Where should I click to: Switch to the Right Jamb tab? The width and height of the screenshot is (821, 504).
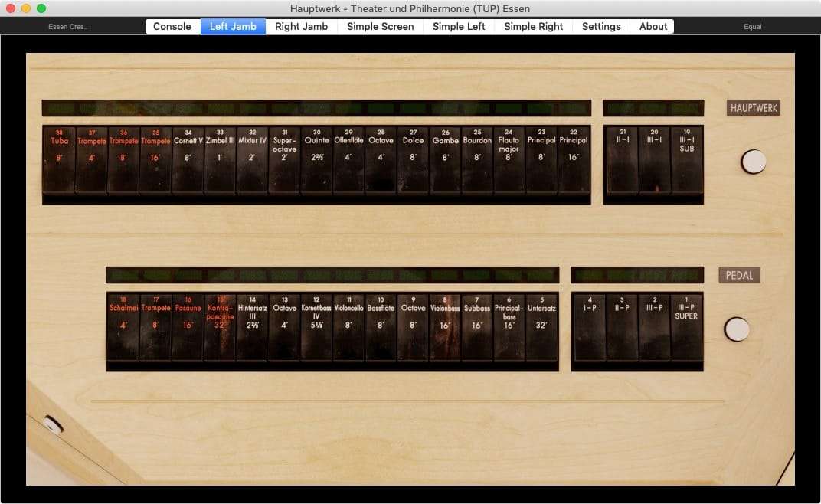301,26
